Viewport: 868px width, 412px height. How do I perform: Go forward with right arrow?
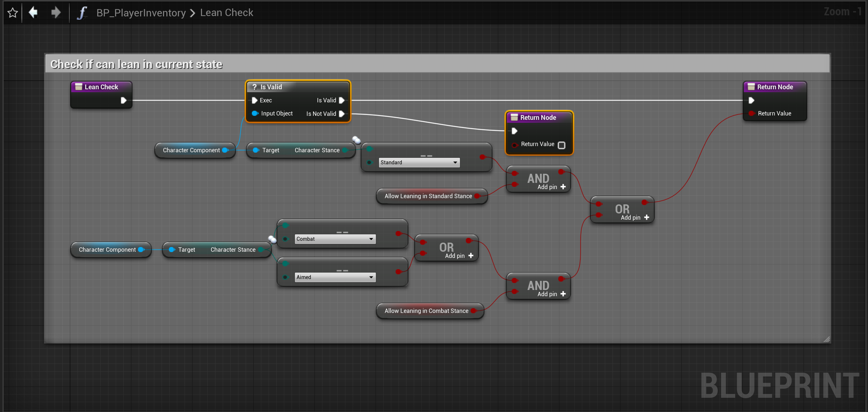click(x=56, y=12)
